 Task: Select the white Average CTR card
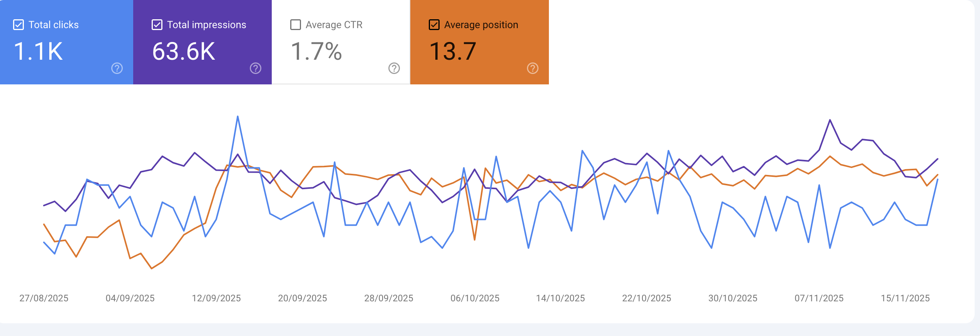(341, 42)
